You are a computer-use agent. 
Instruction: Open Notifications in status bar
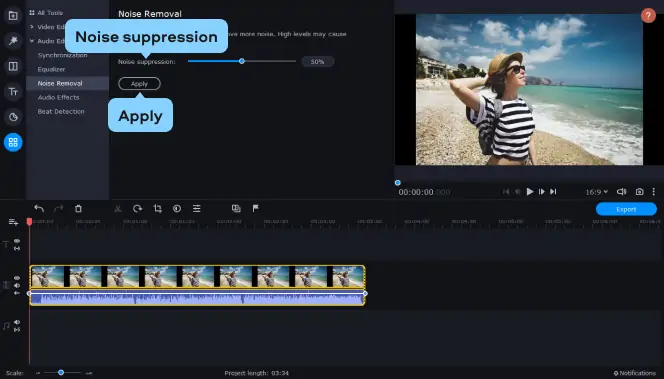point(634,373)
